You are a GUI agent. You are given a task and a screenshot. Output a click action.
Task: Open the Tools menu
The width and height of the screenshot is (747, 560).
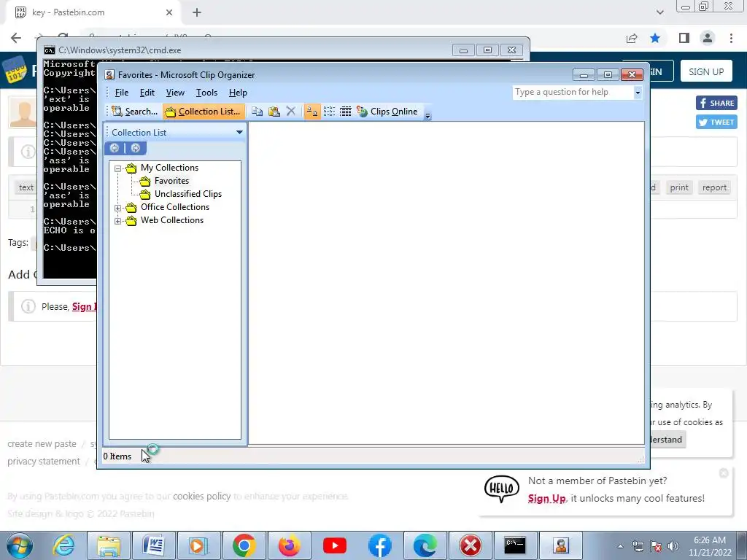click(x=206, y=93)
